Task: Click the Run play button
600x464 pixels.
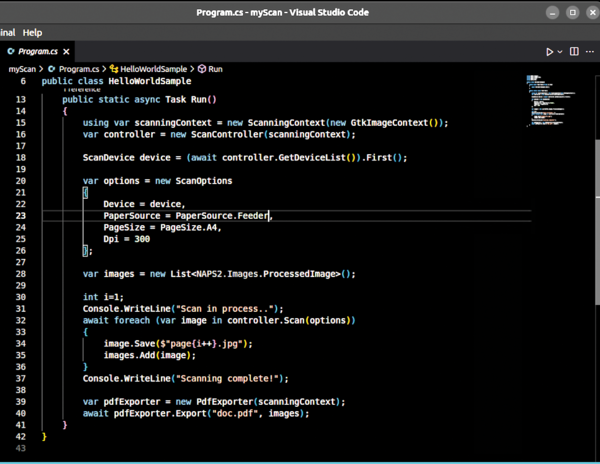Action: pyautogui.click(x=549, y=51)
